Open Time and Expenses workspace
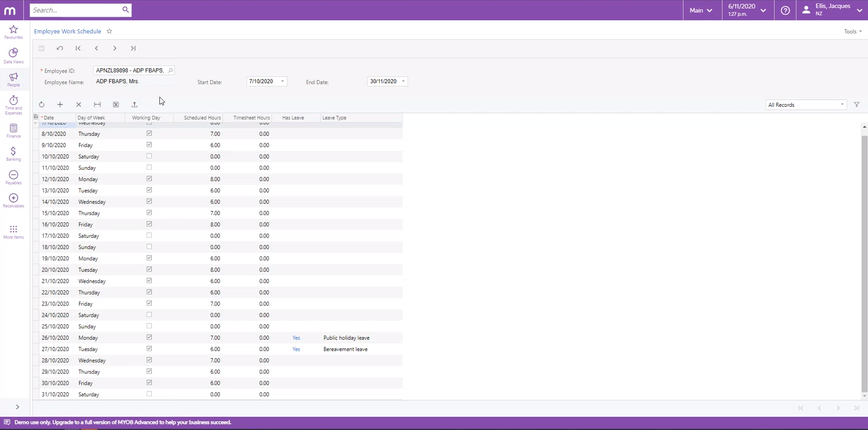The width and height of the screenshot is (868, 430). pos(14,105)
